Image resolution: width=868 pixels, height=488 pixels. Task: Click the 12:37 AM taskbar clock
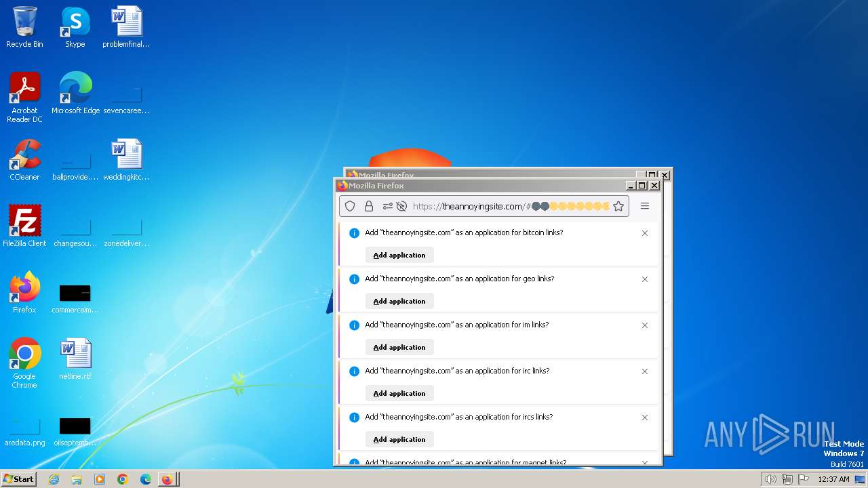[833, 479]
